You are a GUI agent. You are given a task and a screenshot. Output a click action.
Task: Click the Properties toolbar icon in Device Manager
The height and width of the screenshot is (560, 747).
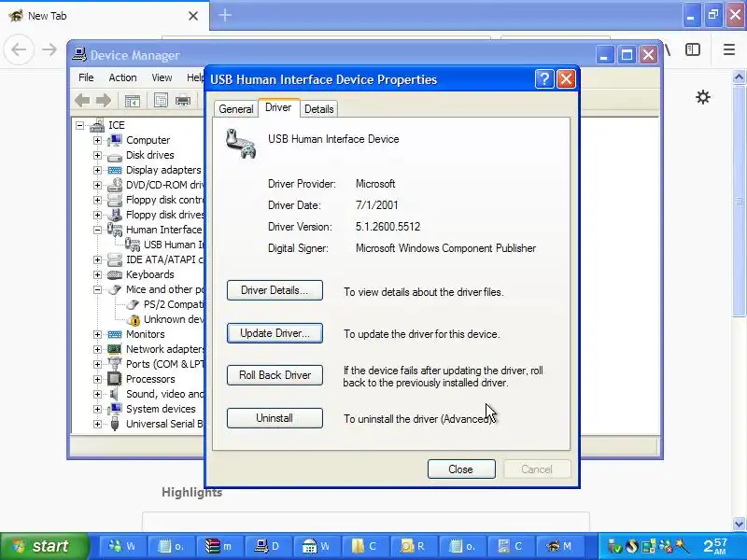tap(161, 101)
